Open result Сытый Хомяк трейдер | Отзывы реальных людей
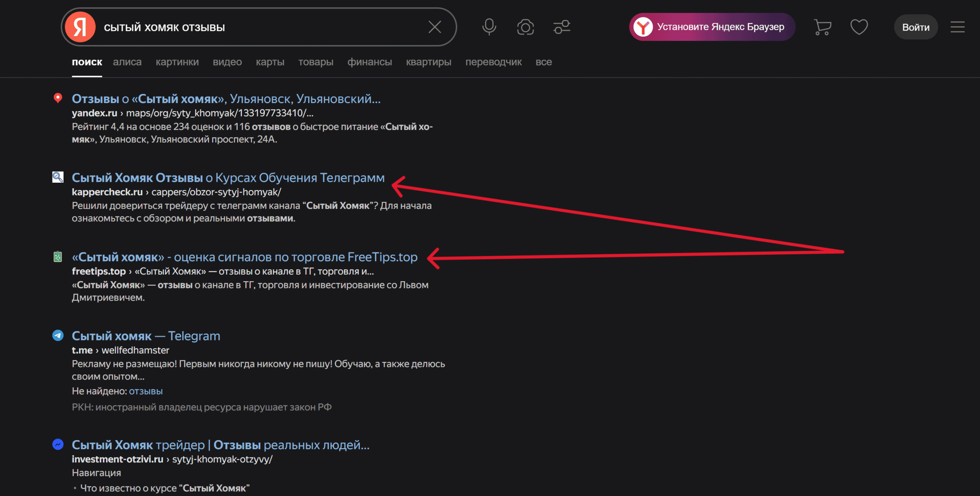 coord(220,445)
